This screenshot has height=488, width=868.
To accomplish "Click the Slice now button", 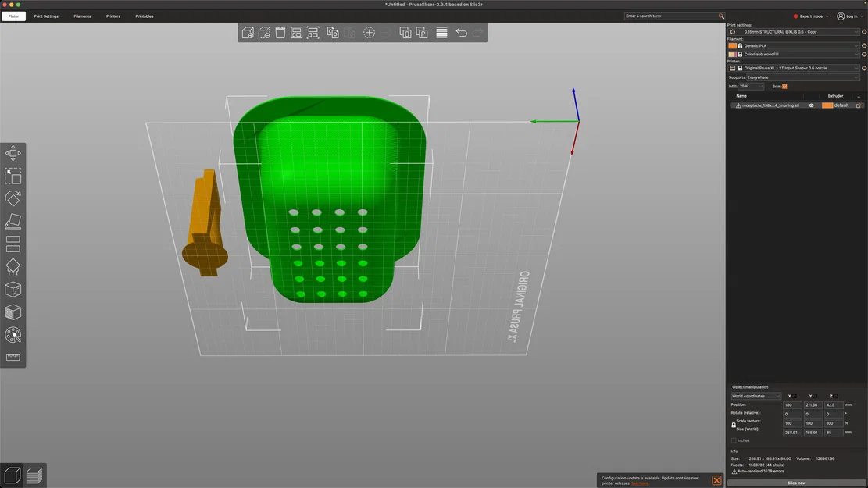I will tap(797, 483).
